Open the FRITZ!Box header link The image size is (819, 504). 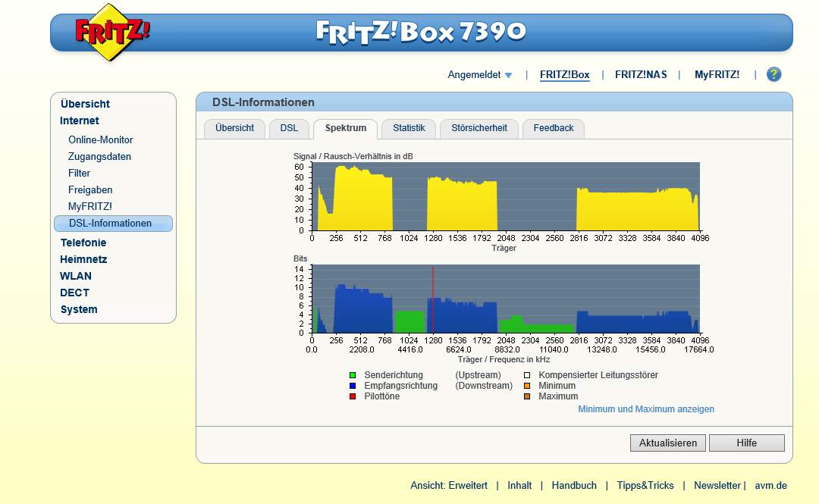565,75
